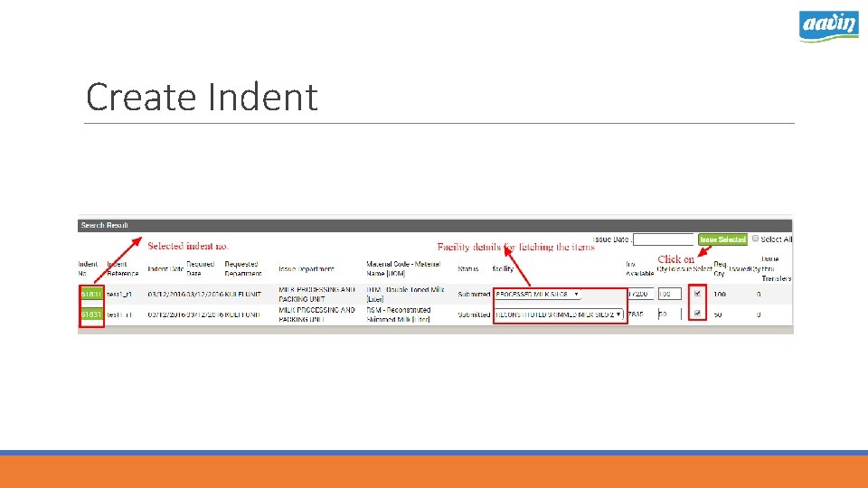
Task: Toggle Select checkbox for Double Toned Milk row
Action: click(697, 294)
